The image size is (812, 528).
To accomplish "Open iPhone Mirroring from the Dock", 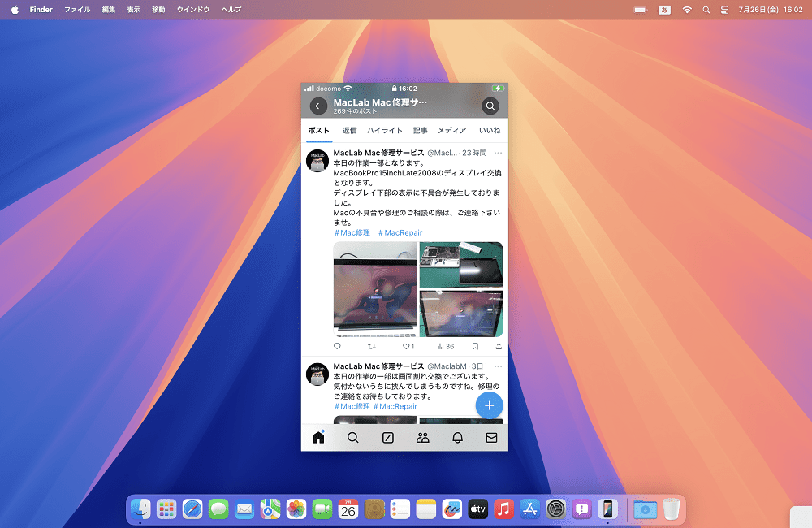I will point(607,509).
